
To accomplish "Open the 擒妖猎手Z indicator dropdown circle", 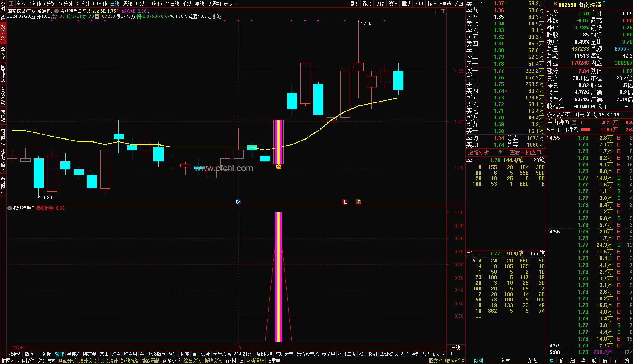I will [x=57, y=11].
